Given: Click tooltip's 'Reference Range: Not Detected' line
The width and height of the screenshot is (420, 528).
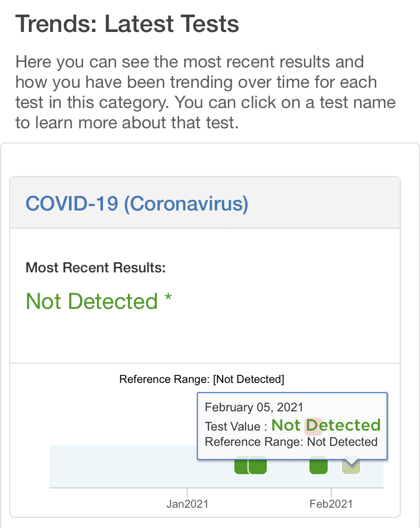Looking at the screenshot, I should (x=291, y=442).
